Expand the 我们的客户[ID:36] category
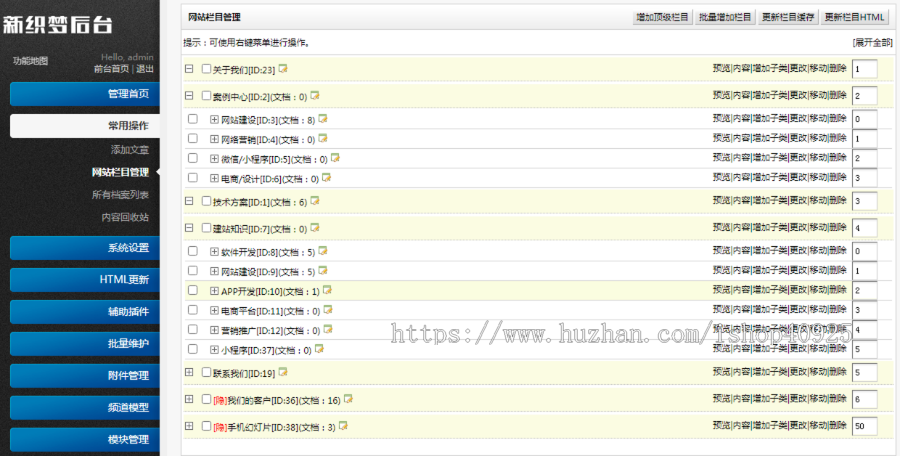The height and width of the screenshot is (456, 900). tap(189, 399)
